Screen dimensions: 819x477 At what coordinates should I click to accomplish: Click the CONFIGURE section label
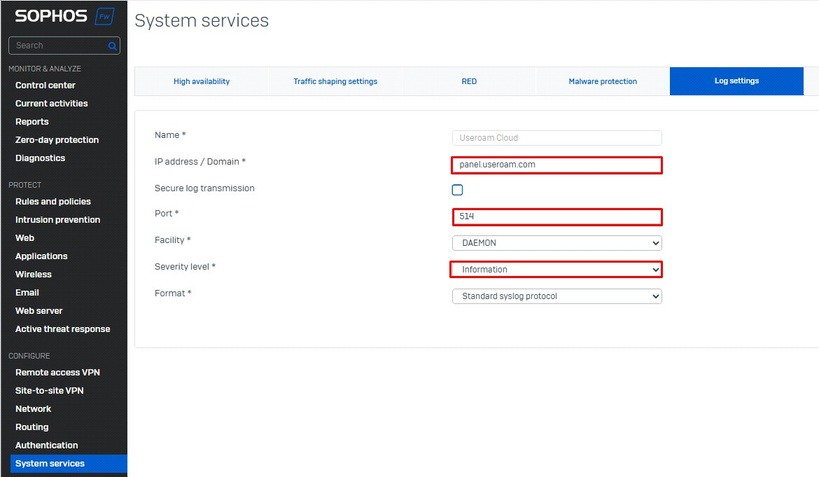tap(29, 356)
